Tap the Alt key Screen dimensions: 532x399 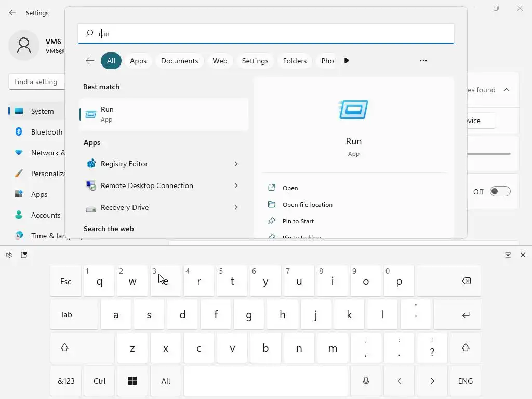(x=166, y=381)
